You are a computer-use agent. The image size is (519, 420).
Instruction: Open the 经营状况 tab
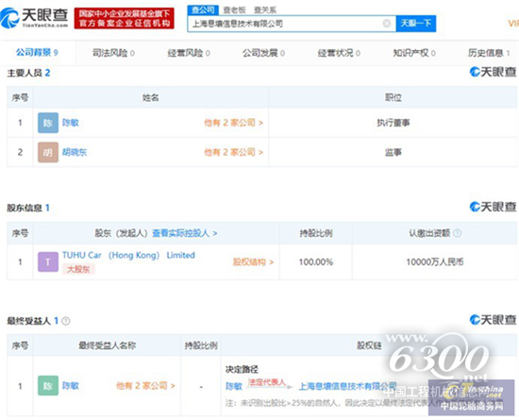tap(339, 53)
